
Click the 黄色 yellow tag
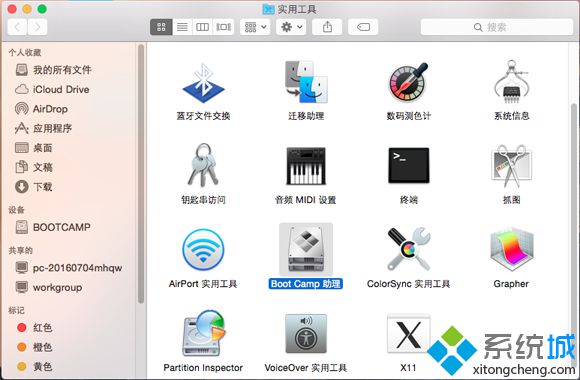(35, 366)
